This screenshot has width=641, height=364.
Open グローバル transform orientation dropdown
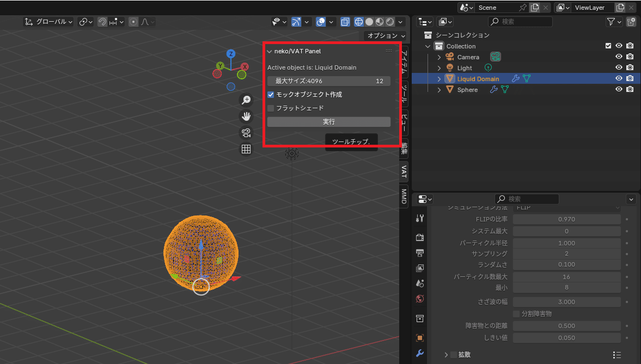48,22
